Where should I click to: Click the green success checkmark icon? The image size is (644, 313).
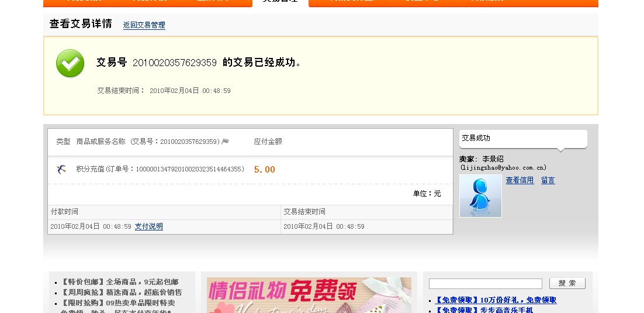point(70,63)
